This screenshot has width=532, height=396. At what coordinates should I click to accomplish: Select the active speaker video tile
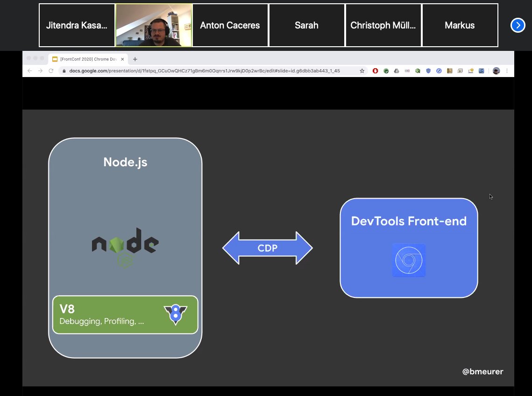[x=154, y=25]
